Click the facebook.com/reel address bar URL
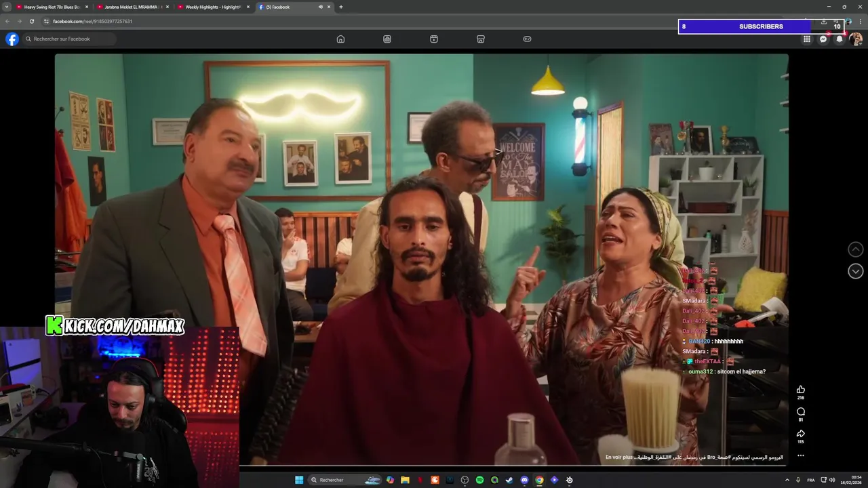868x488 pixels. (93, 21)
